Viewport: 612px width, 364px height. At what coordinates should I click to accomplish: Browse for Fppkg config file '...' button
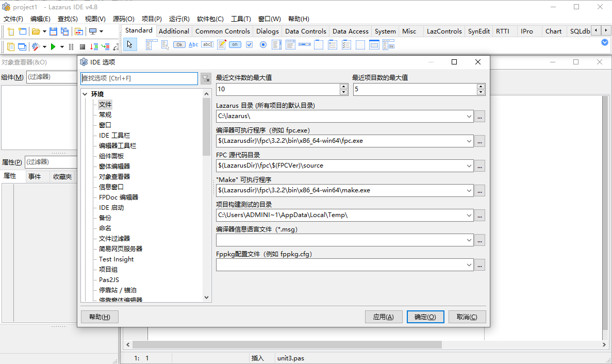pos(479,265)
